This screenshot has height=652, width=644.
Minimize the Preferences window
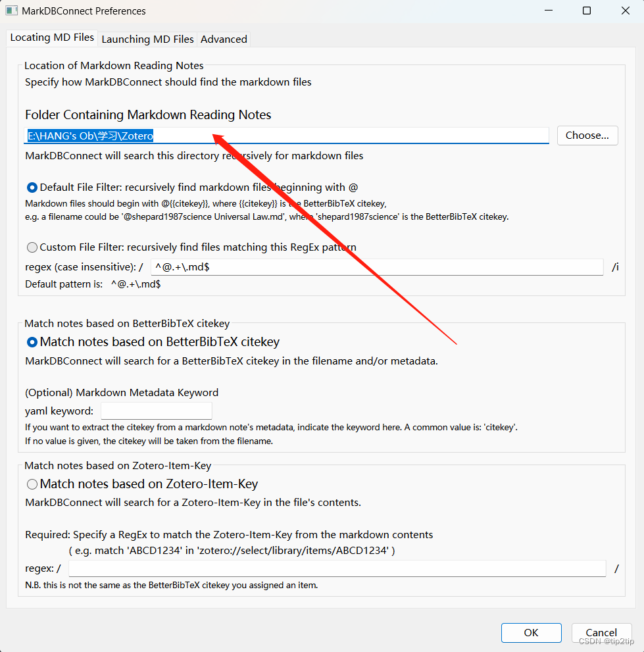(549, 11)
